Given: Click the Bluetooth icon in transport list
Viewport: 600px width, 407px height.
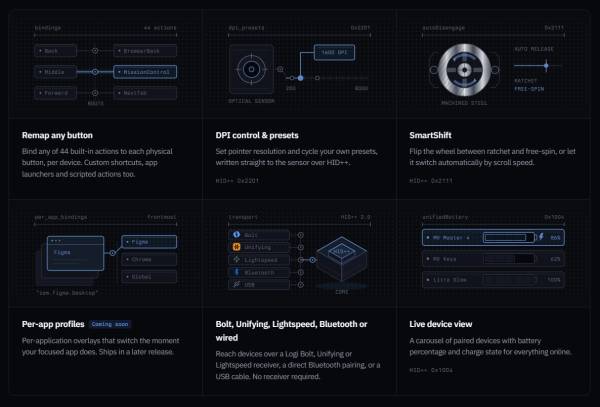Looking at the screenshot, I should point(236,272).
